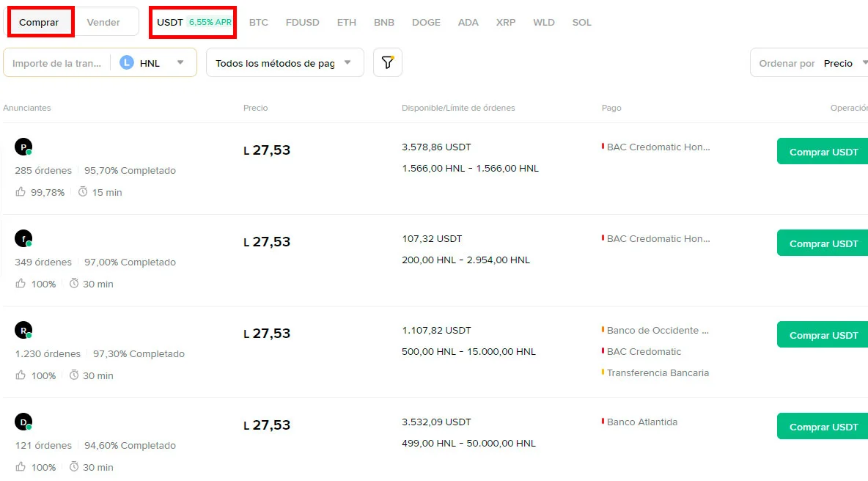The height and width of the screenshot is (481, 868).
Task: Click clock icon in 349 órdenes row
Action: point(73,284)
